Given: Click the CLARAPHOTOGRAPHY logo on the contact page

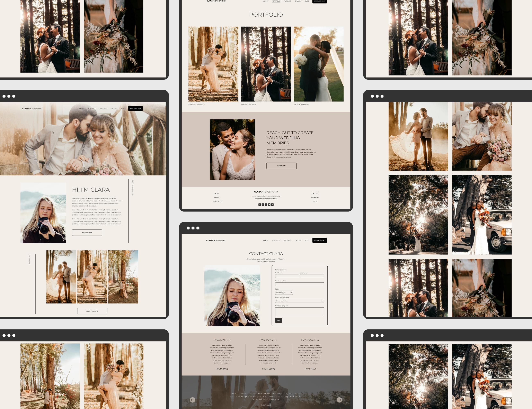Looking at the screenshot, I should click(x=216, y=240).
